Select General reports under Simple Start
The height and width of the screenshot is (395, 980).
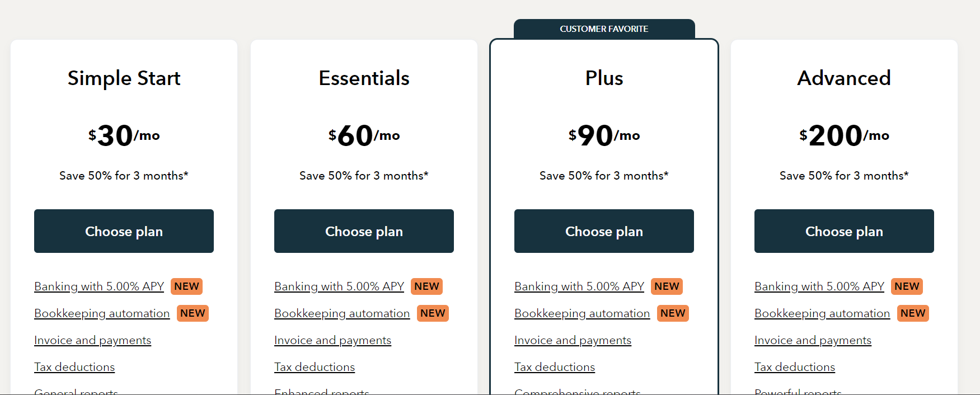pos(76,392)
